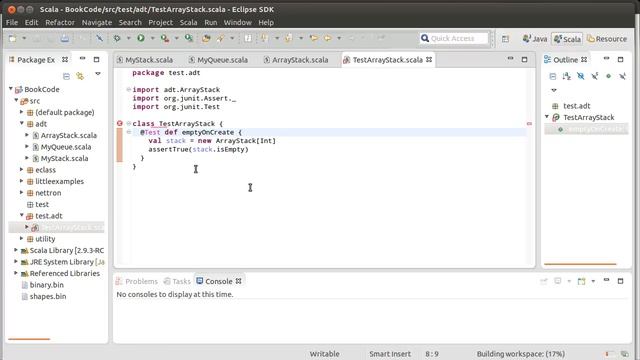Image resolution: width=640 pixels, height=360 pixels.
Task: Expand the Referenced Libraries node
Action: 16,272
